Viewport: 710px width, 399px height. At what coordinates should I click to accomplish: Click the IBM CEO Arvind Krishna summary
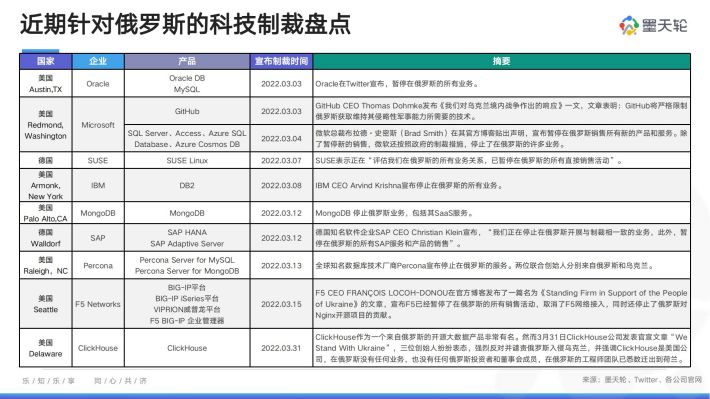pyautogui.click(x=409, y=185)
